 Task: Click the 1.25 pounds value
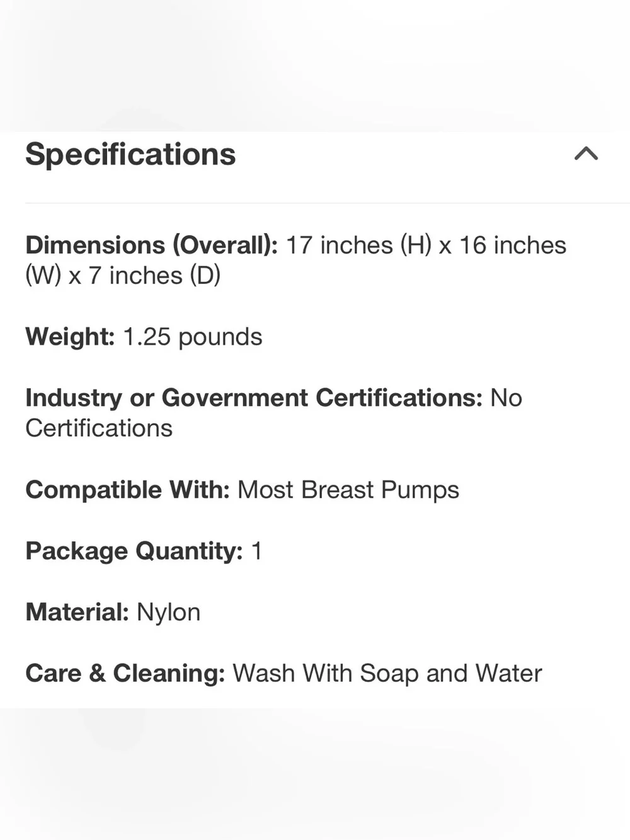pos(192,337)
